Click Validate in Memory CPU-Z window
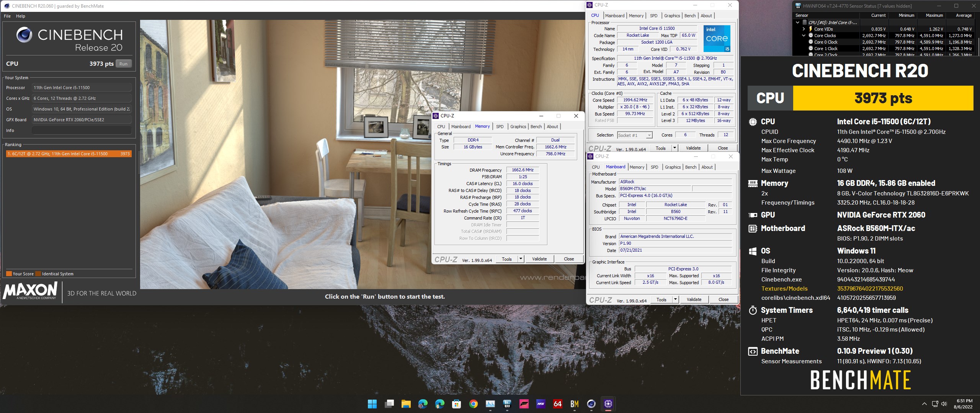The height and width of the screenshot is (413, 980). click(539, 259)
